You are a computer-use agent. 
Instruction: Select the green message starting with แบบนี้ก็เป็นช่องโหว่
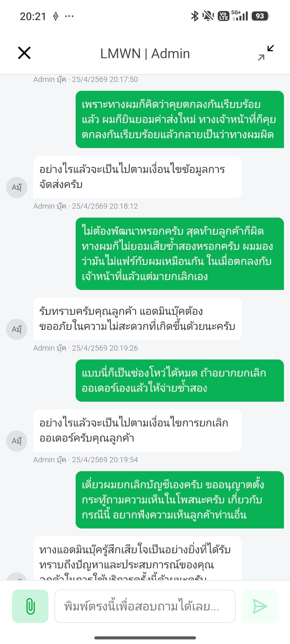point(180,380)
